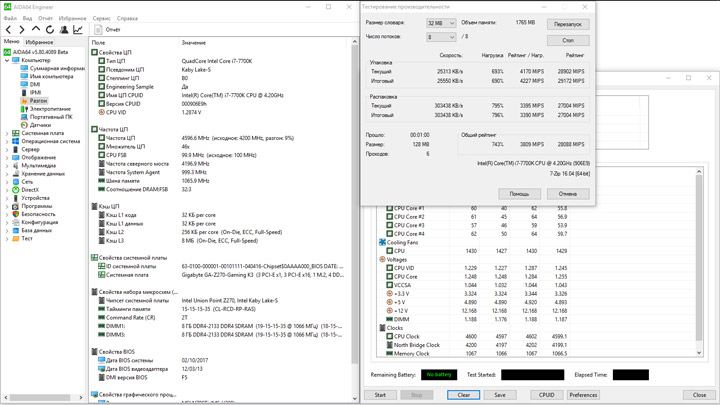Expand the База данных tree node
This screenshot has height=405, width=720.
click(x=6, y=231)
